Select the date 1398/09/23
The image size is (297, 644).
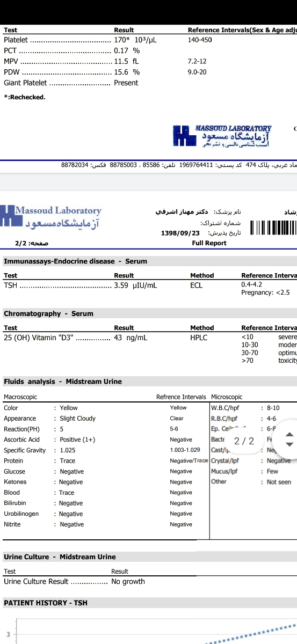pyautogui.click(x=180, y=233)
